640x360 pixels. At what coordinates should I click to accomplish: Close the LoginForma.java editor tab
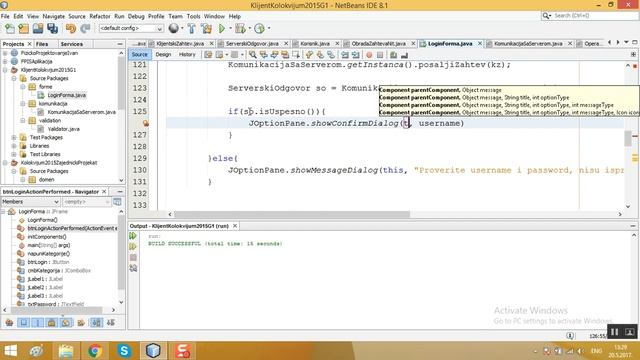pyautogui.click(x=480, y=43)
